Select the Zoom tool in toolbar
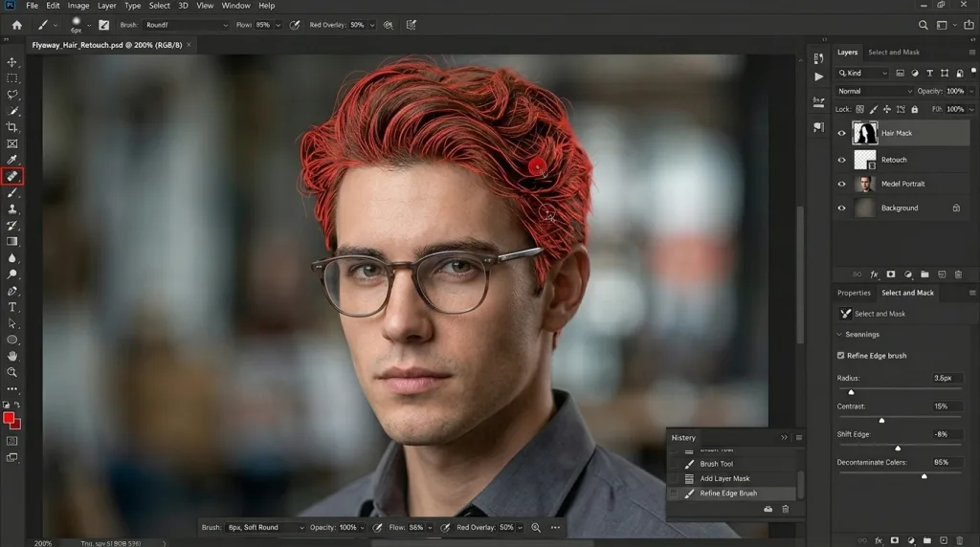This screenshot has height=547, width=980. tap(11, 372)
